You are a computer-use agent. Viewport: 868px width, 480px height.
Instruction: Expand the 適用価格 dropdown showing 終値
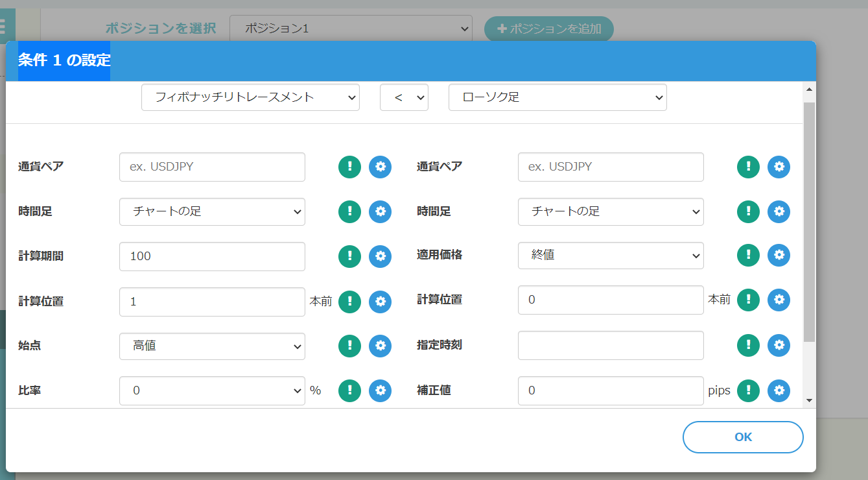pos(611,256)
